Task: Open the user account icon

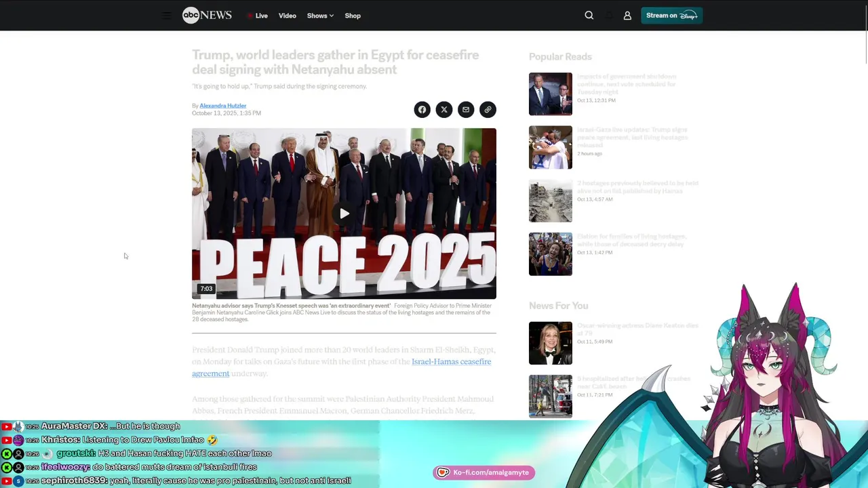Action: [x=627, y=16]
